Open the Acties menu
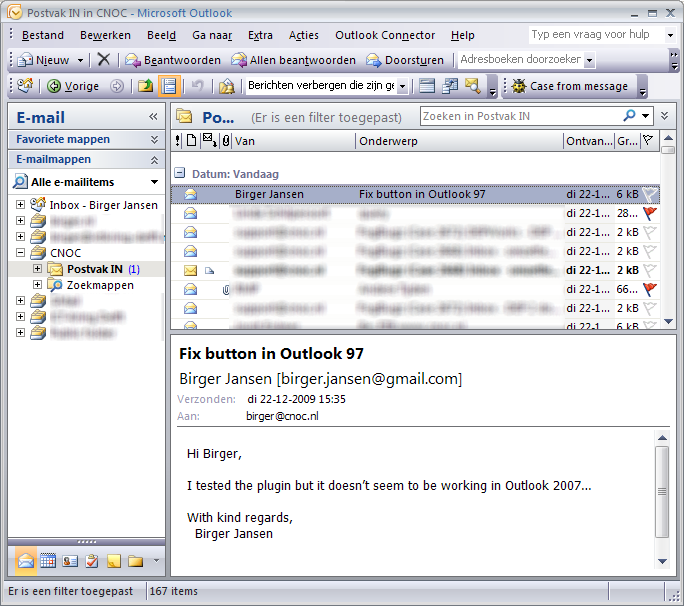684x606 pixels. click(304, 35)
